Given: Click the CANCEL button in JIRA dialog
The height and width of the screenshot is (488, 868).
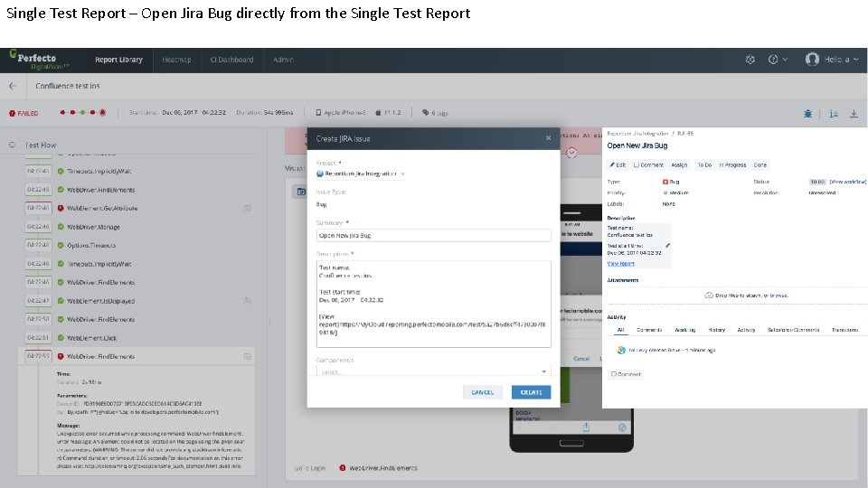Looking at the screenshot, I should [x=482, y=392].
